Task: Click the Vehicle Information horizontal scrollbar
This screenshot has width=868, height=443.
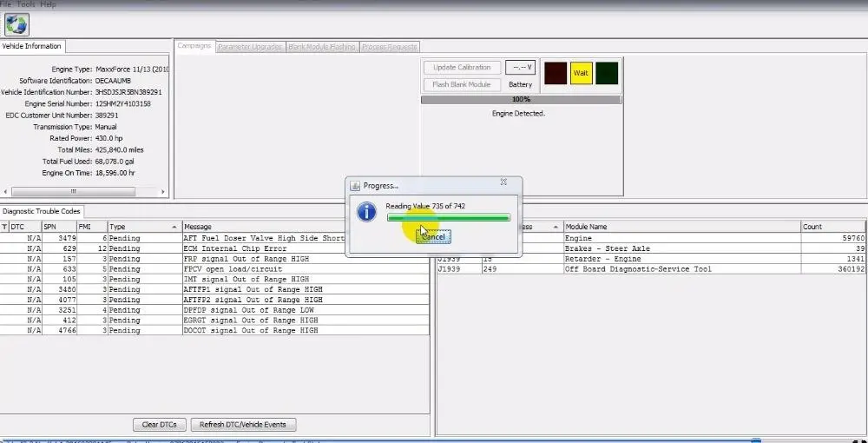Action: 74,192
